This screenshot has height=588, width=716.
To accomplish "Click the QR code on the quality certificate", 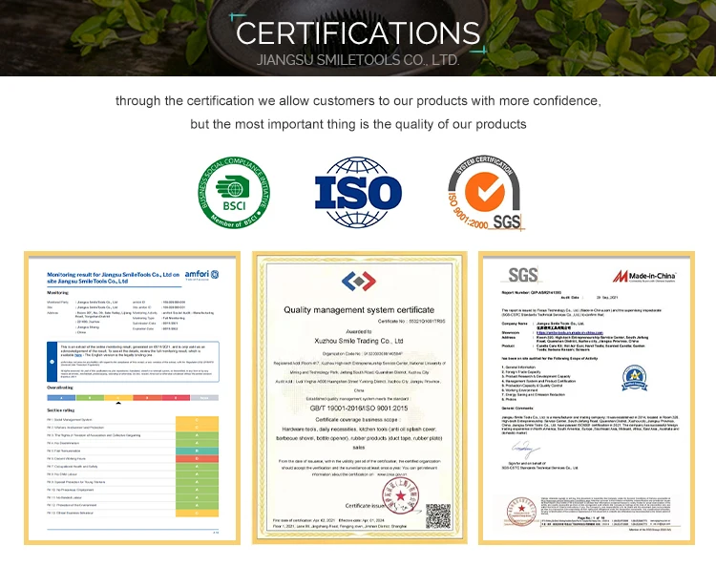I will [x=438, y=516].
